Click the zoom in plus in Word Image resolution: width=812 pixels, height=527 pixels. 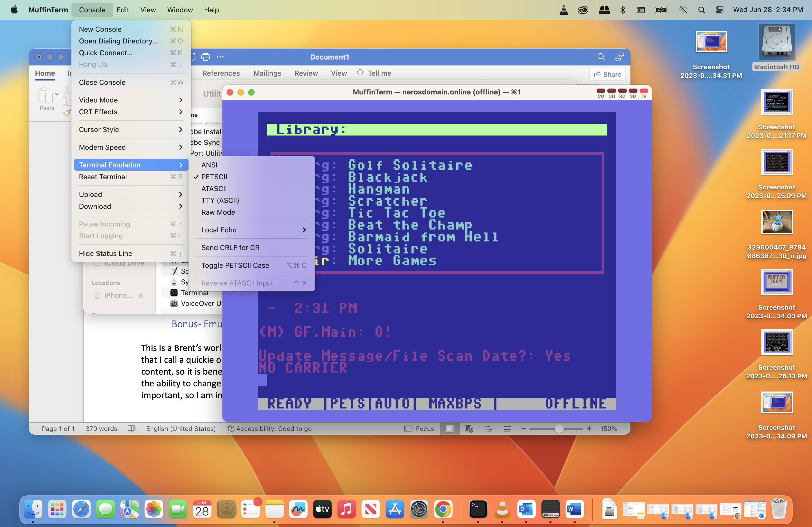point(589,429)
